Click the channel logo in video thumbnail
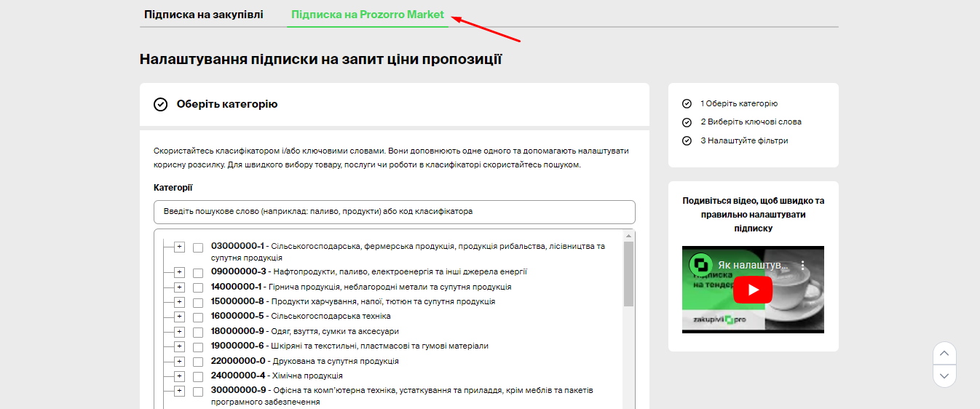Screen dimensions: 980x409 [x=700, y=266]
